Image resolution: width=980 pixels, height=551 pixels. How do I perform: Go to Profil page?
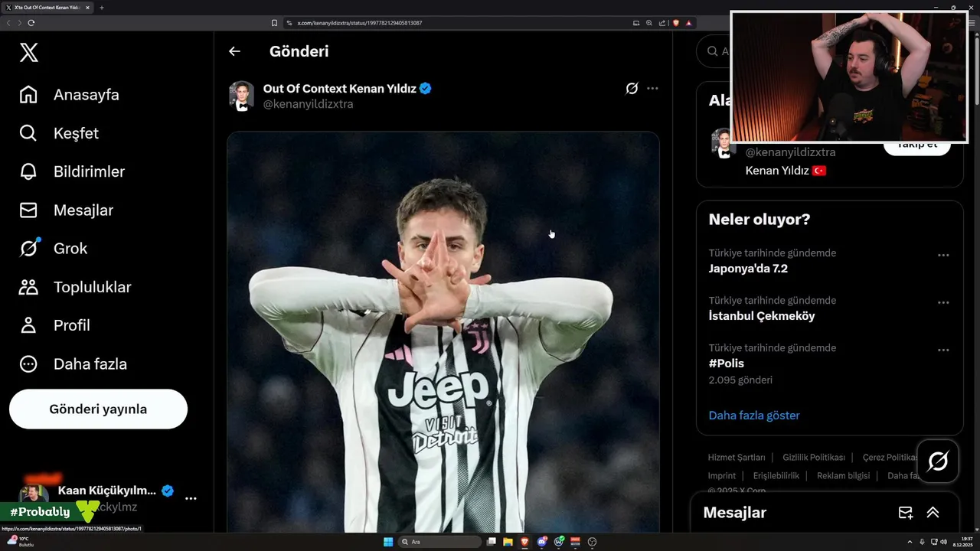click(54, 325)
